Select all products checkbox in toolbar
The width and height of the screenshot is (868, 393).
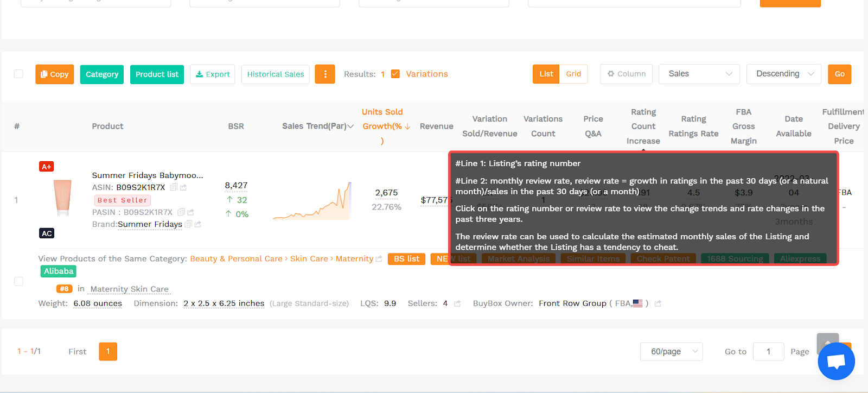pyautogui.click(x=18, y=74)
